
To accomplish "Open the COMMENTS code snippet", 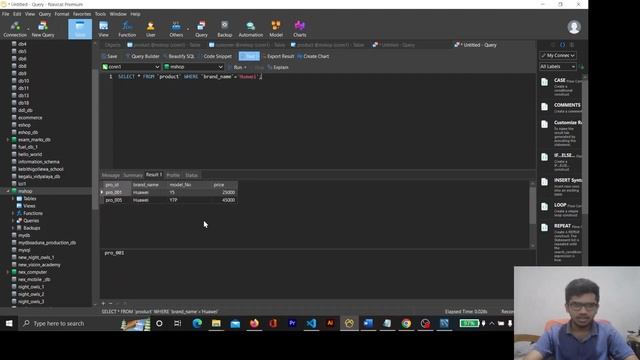I will point(561,108).
